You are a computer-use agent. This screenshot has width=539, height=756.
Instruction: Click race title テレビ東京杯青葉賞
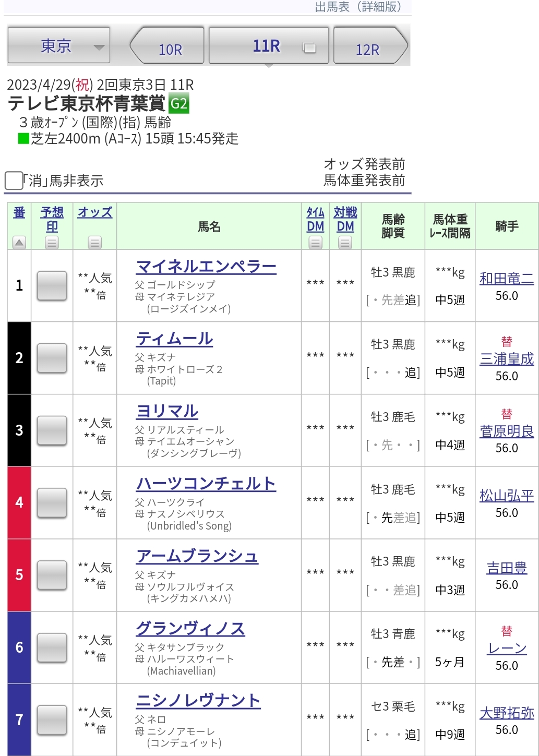[87, 104]
